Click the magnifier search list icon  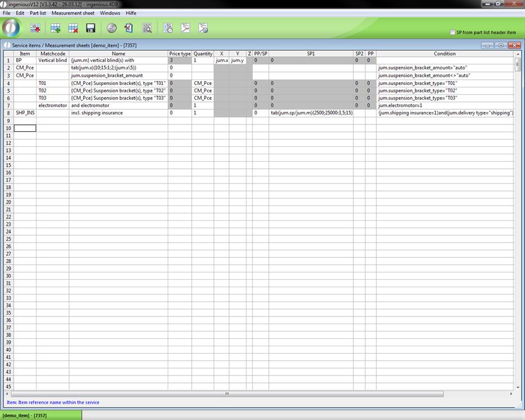[147, 28]
